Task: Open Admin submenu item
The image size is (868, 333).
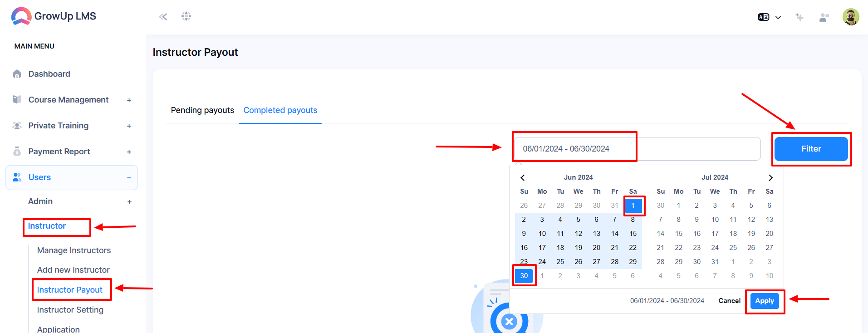Action: [40, 201]
